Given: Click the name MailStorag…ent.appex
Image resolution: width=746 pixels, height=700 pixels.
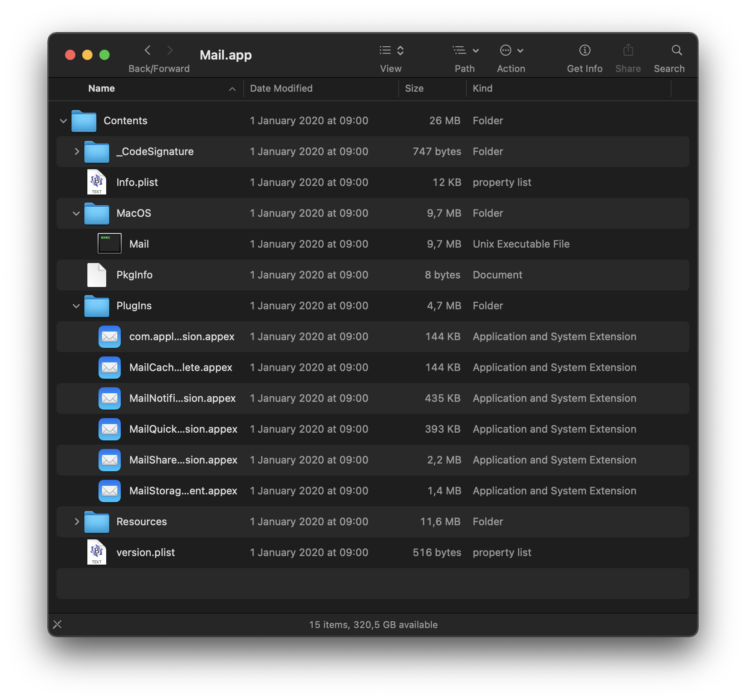Looking at the screenshot, I should tap(183, 491).
